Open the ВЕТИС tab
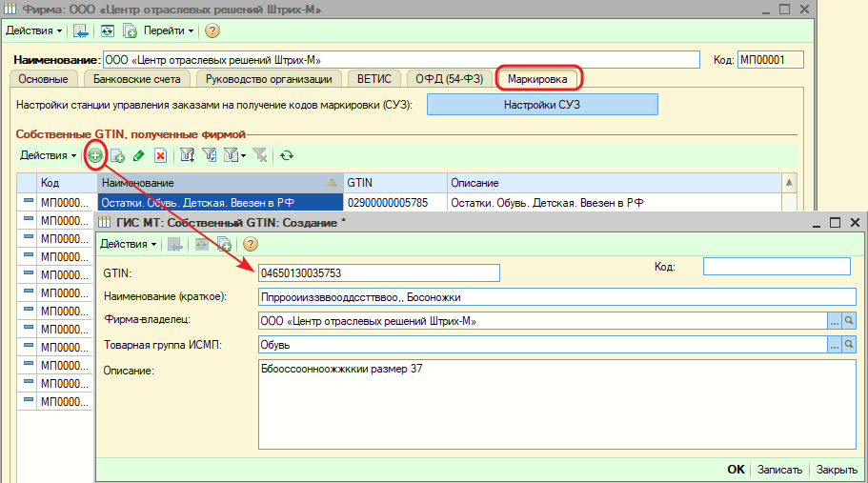The width and height of the screenshot is (868, 483). tap(374, 79)
